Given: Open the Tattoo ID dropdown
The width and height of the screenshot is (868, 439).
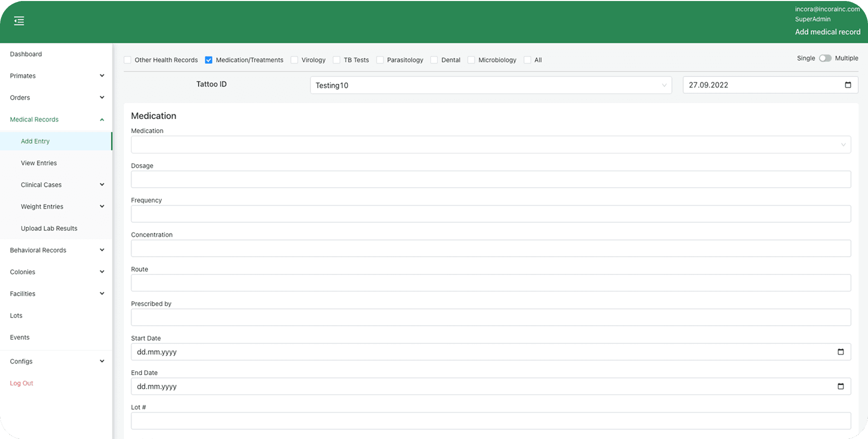Looking at the screenshot, I should (x=490, y=85).
